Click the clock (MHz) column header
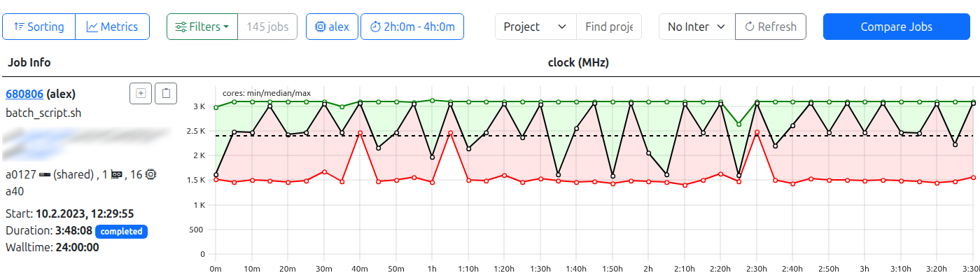Screen dimensions: 980x280 577,62
